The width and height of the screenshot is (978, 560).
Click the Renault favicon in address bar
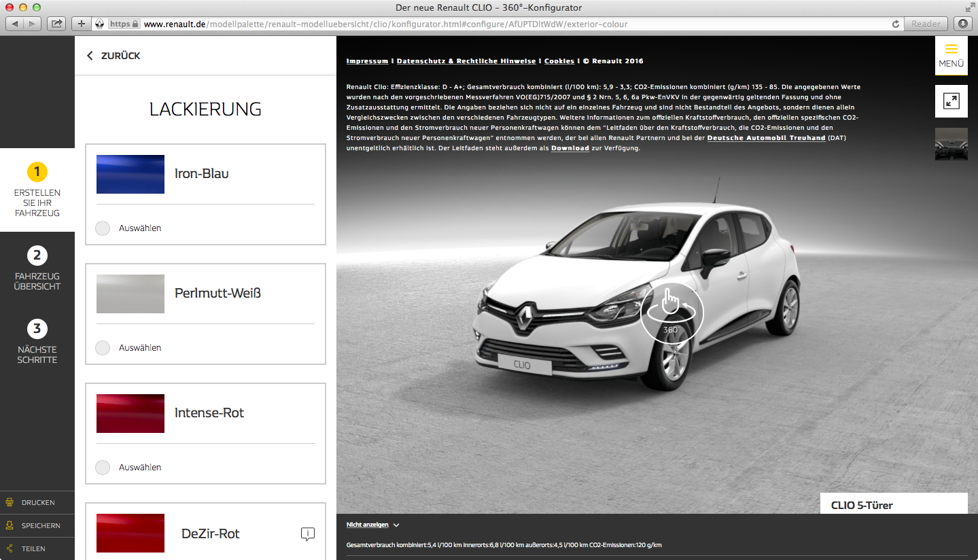(x=99, y=24)
